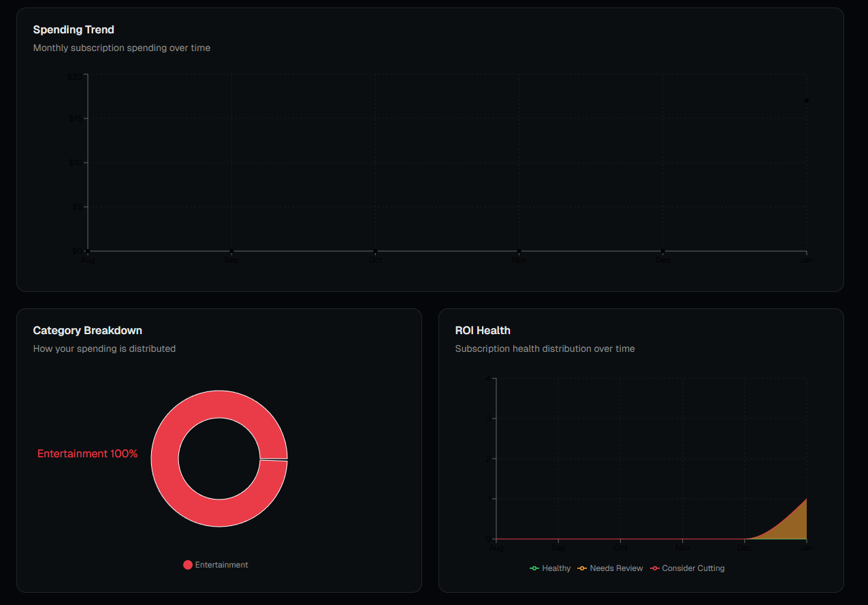This screenshot has height=605, width=868.
Task: Select the ROI Health panel header
Action: pos(483,330)
